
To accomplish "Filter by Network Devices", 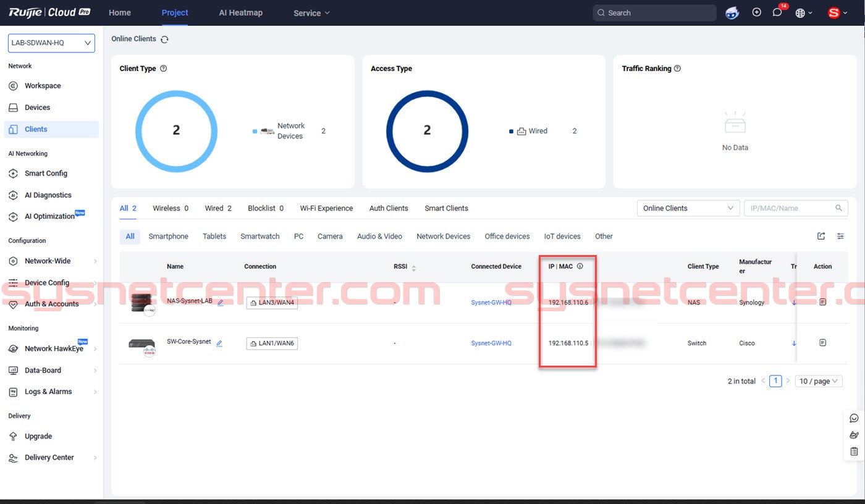I will point(443,237).
